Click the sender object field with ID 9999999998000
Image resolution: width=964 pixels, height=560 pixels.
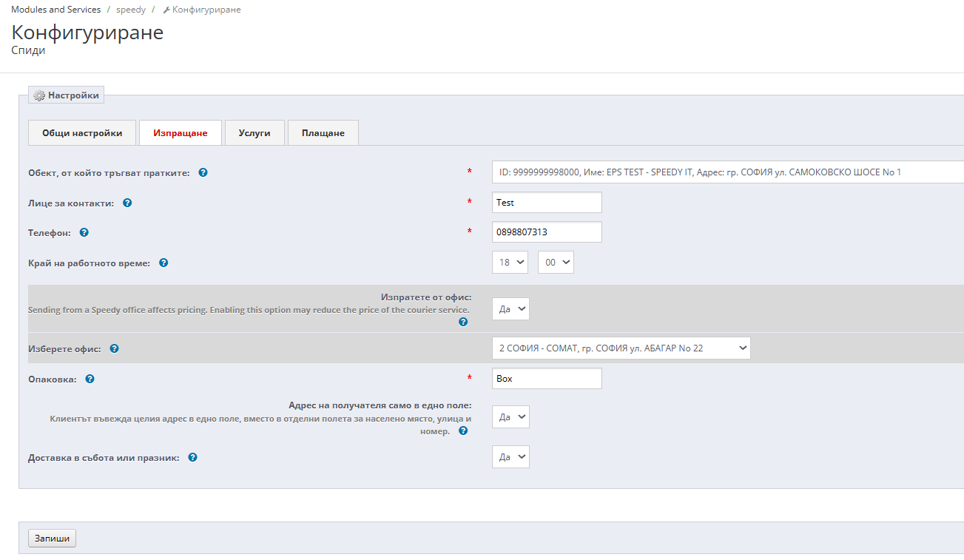click(728, 172)
